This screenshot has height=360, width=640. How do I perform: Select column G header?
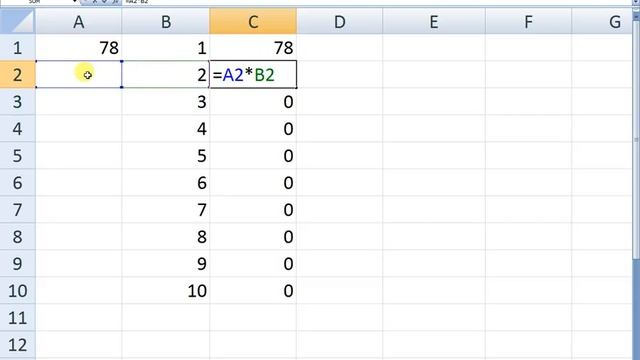click(x=602, y=21)
